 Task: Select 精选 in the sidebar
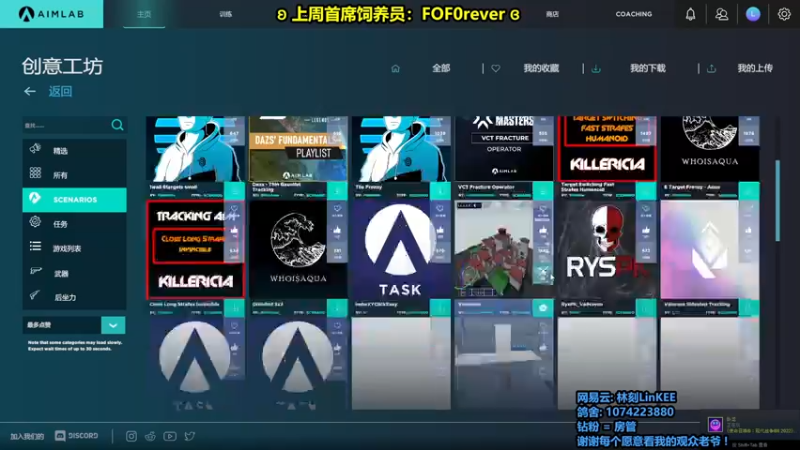click(x=74, y=151)
